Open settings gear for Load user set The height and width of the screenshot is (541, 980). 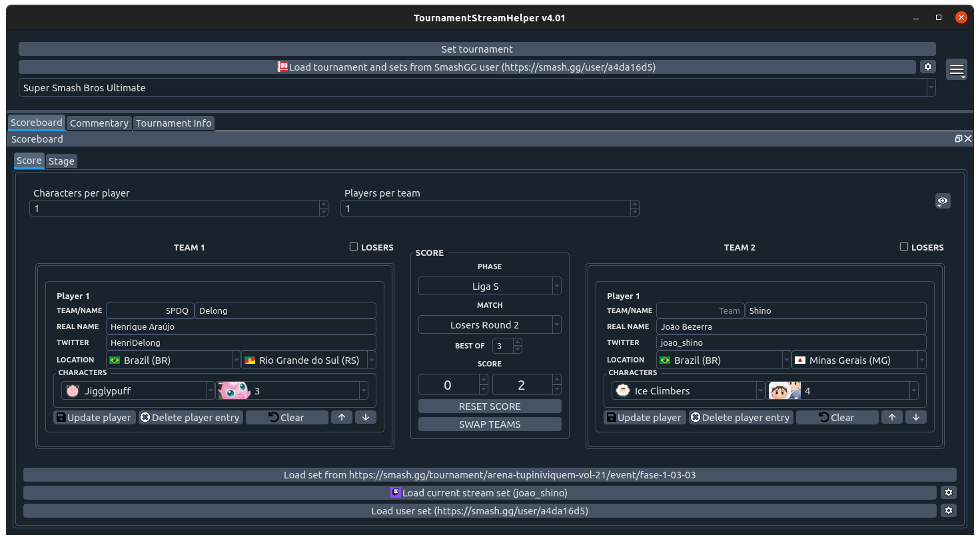point(949,510)
